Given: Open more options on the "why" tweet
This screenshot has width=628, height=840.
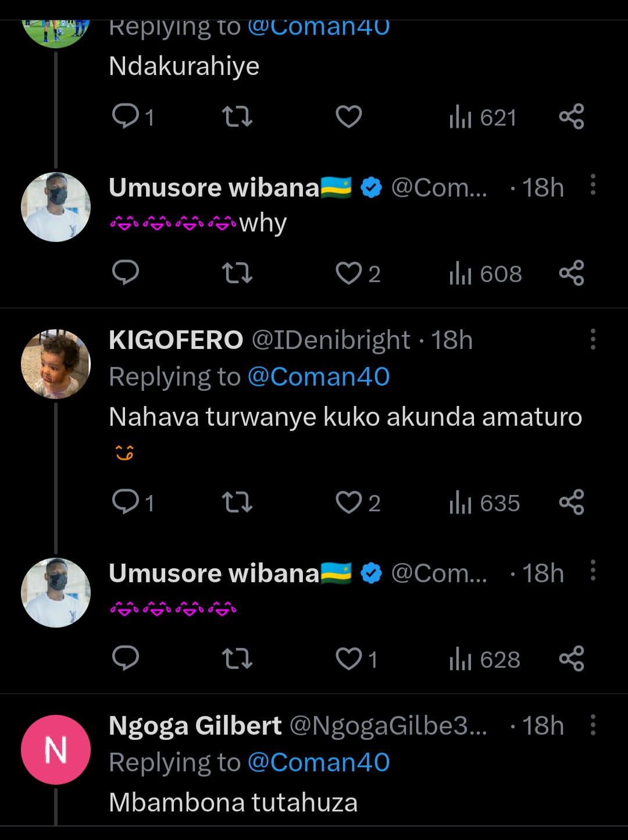Looking at the screenshot, I should pyautogui.click(x=593, y=185).
